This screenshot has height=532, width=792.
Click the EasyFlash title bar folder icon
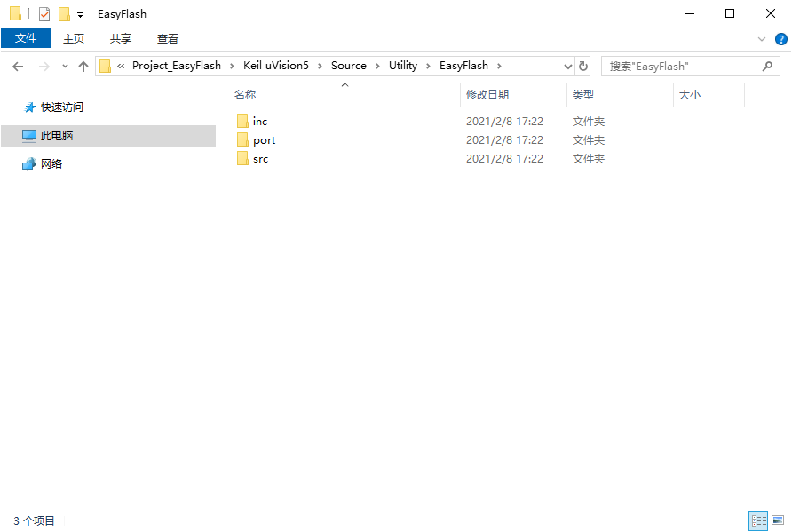coord(16,13)
